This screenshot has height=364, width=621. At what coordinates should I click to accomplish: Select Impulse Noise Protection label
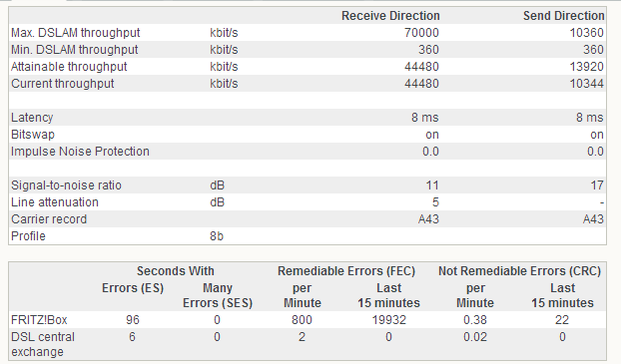pos(81,152)
